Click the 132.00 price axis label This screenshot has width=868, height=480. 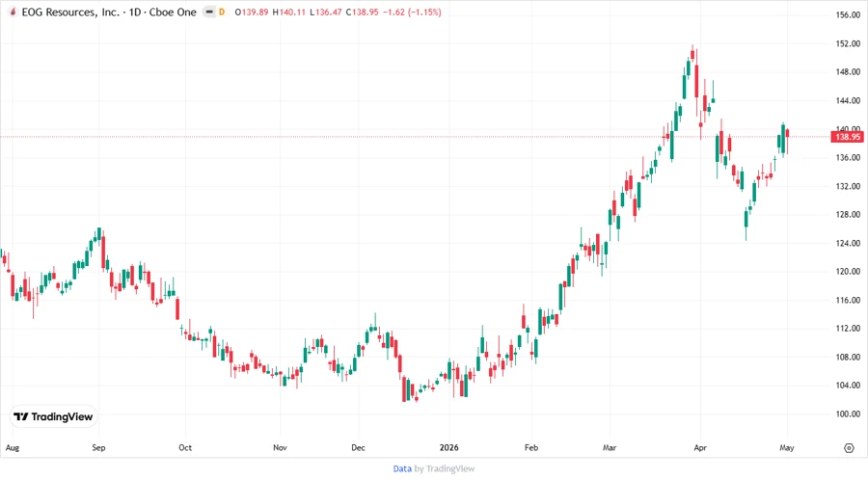click(x=848, y=186)
